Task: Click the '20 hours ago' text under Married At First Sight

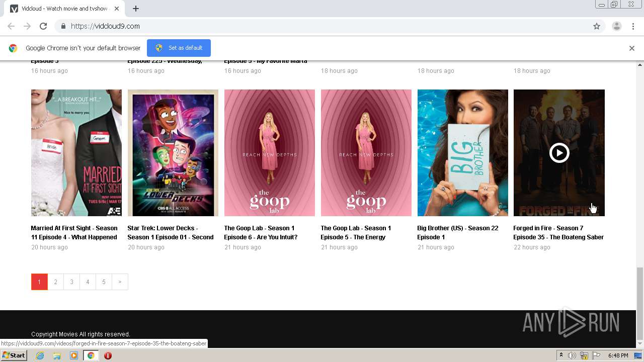Action: click(x=49, y=247)
